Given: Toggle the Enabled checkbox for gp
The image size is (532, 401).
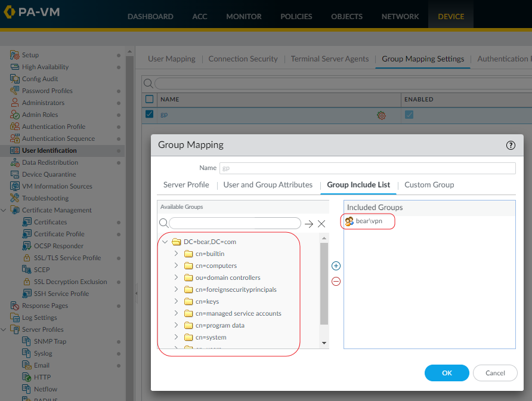Looking at the screenshot, I should [409, 115].
